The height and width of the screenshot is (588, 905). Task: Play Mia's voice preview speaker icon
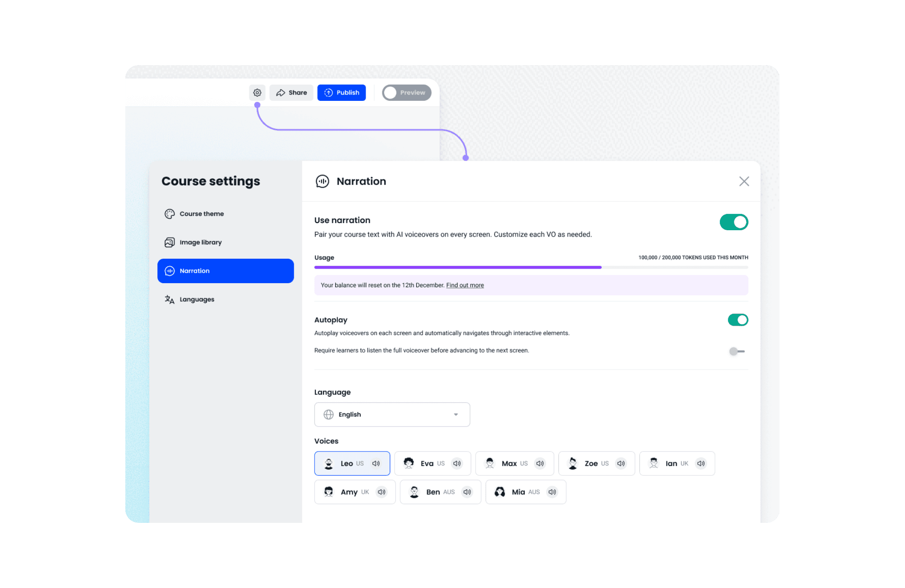click(552, 492)
